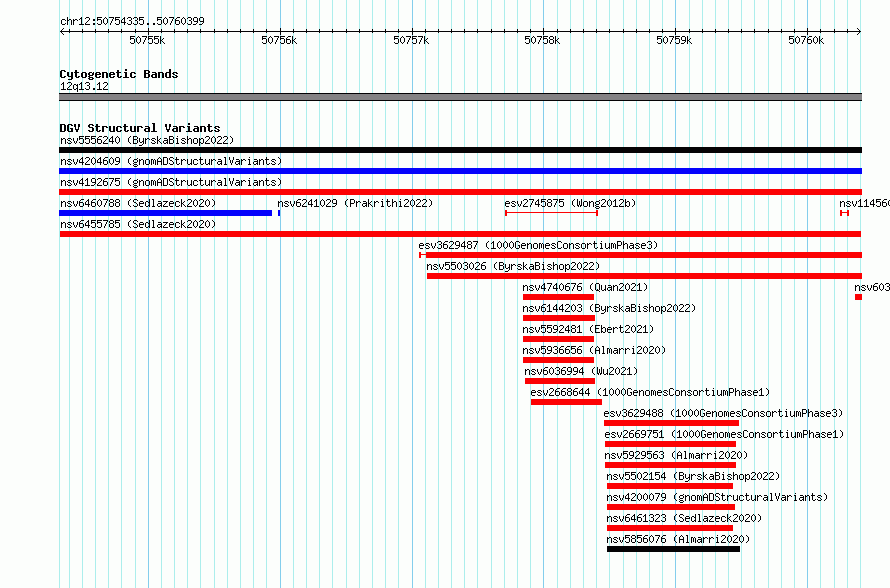
Task: Click the thin red esv2745875 variant line
Action: [x=551, y=213]
